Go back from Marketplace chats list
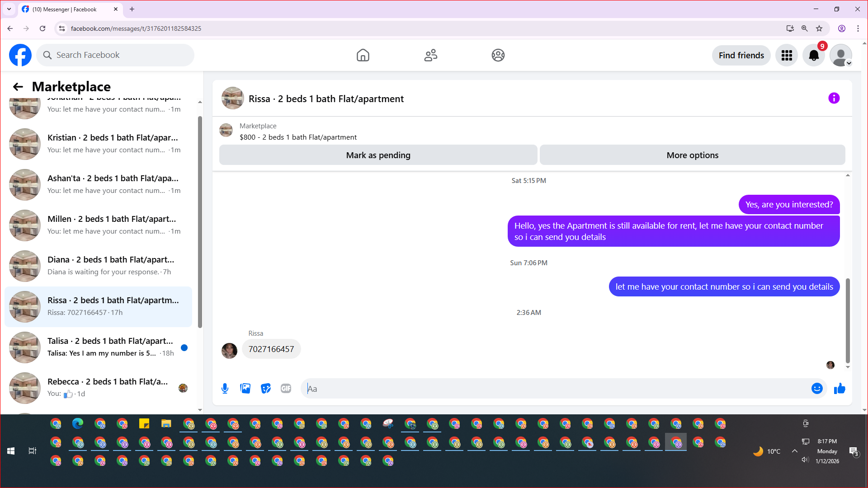 pyautogui.click(x=18, y=87)
